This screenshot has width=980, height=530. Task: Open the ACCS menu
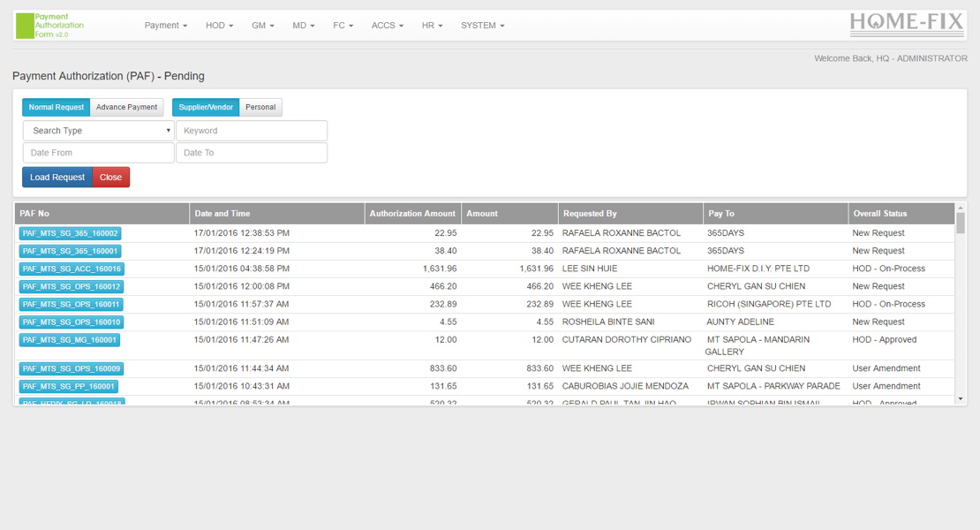387,26
